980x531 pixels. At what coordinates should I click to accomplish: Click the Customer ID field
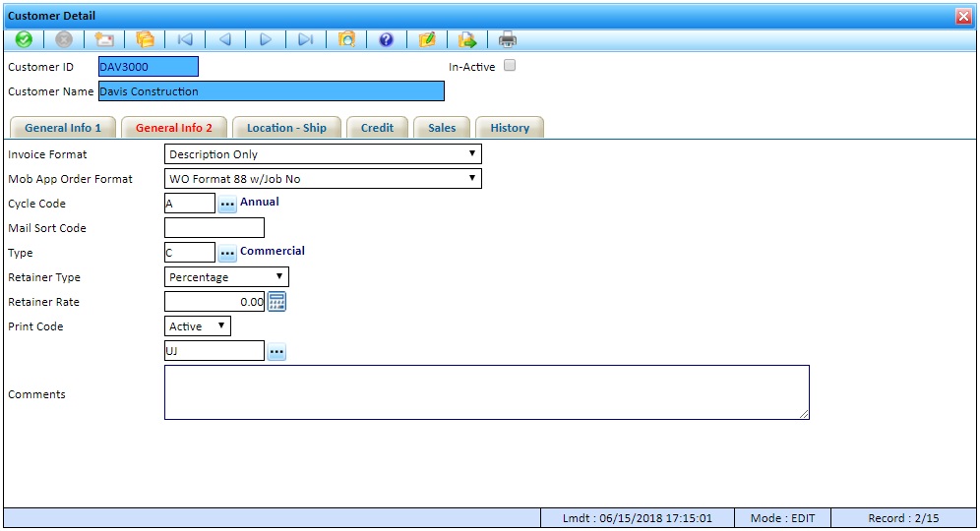(149, 67)
